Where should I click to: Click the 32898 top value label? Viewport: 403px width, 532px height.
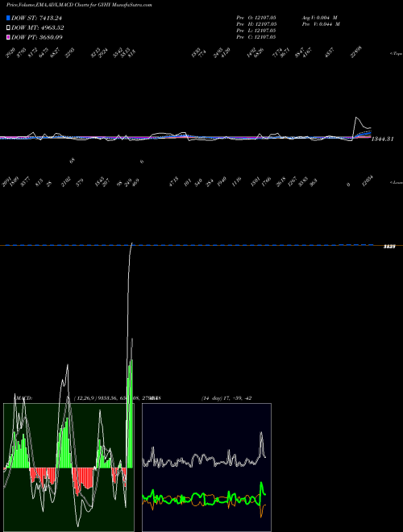(356, 52)
